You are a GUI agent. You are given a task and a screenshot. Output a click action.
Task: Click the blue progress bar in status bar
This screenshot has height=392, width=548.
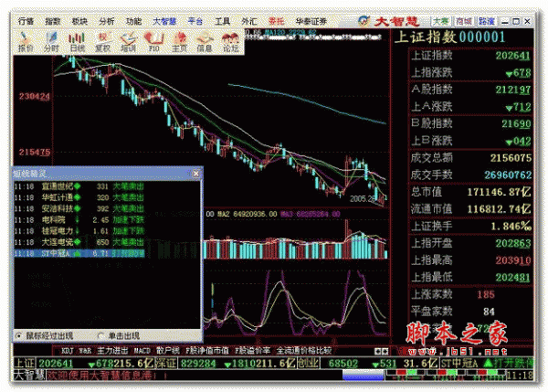[x=364, y=376]
